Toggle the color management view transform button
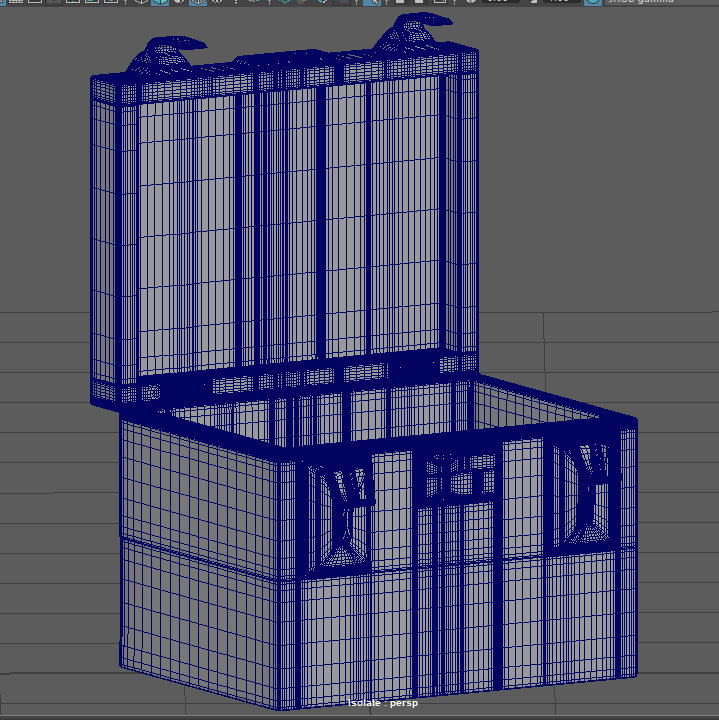The image size is (719, 720). click(x=593, y=2)
